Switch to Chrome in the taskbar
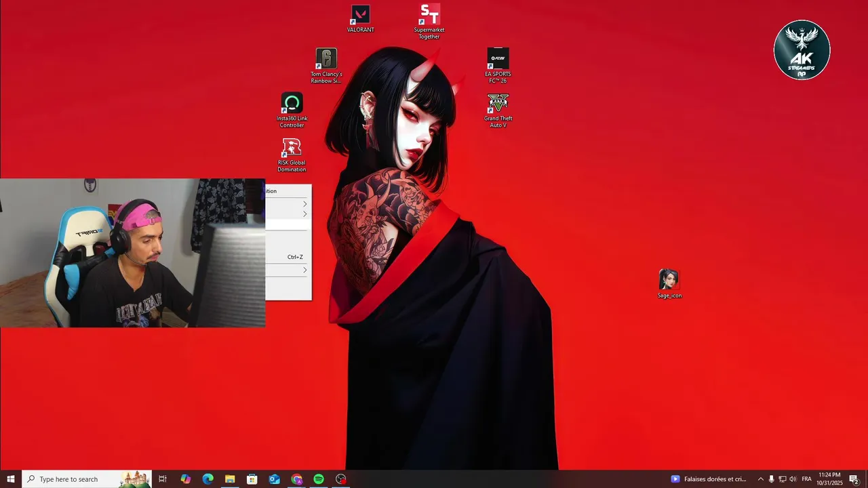 (296, 479)
